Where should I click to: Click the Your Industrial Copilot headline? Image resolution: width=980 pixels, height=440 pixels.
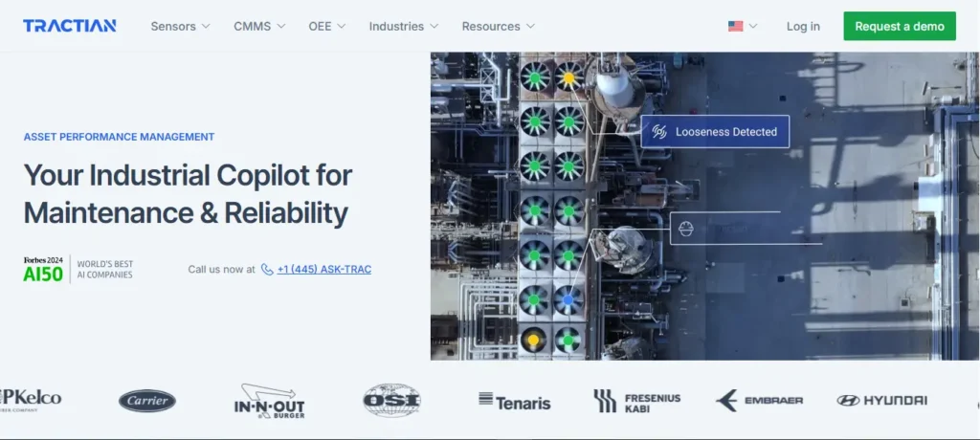tap(189, 194)
